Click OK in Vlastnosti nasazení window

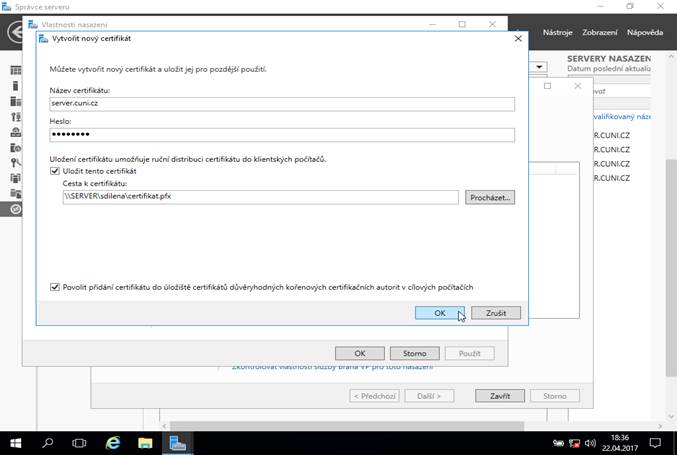(x=360, y=353)
